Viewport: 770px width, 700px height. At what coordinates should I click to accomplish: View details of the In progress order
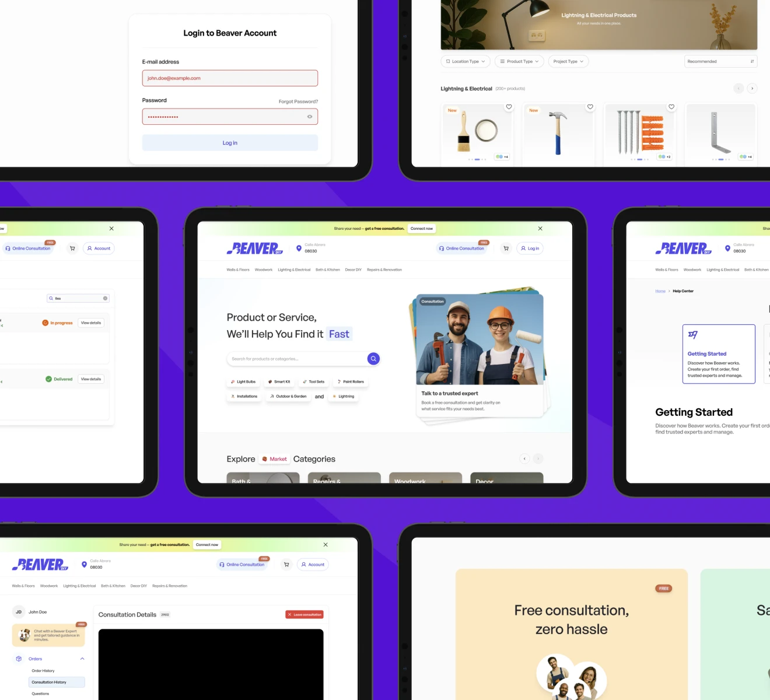pos(91,323)
